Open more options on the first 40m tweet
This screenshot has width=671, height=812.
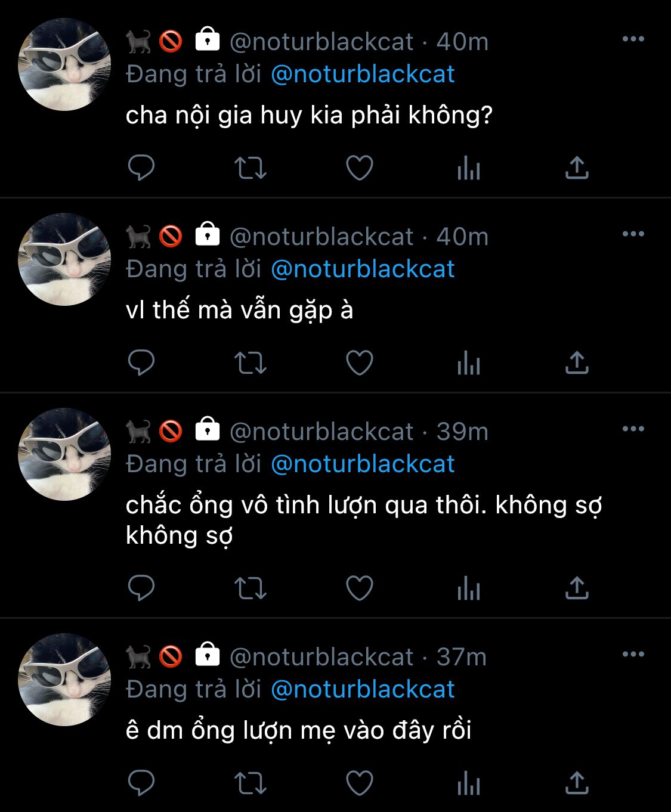pyautogui.click(x=633, y=39)
